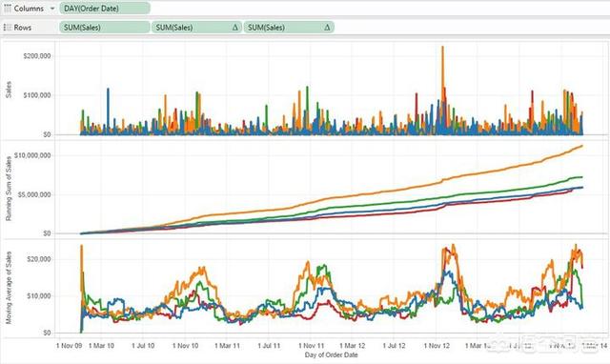This screenshot has height=364, width=610.
Task: Click the $200,000 axis tick label
Action: [37, 56]
